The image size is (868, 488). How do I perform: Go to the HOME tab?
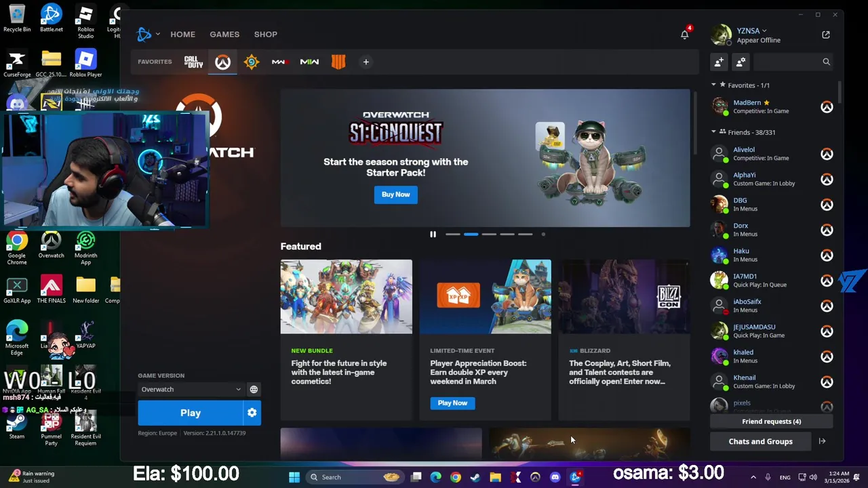pyautogui.click(x=182, y=34)
